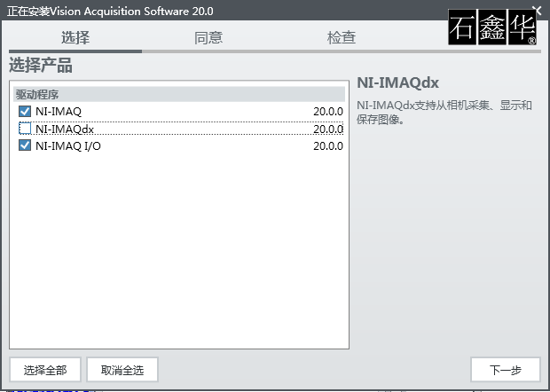The height and width of the screenshot is (392, 550).
Task: Go to the next step with 下一步
Action: coord(505,370)
